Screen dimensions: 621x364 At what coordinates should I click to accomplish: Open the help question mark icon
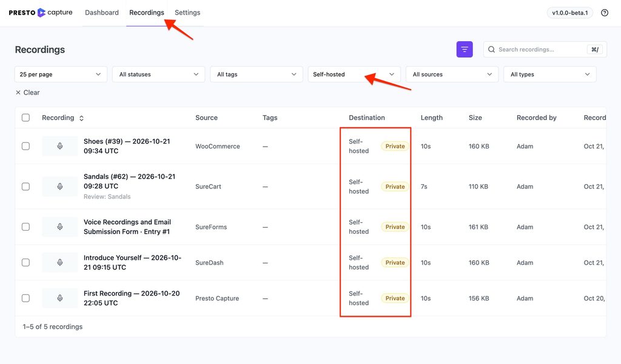point(605,13)
